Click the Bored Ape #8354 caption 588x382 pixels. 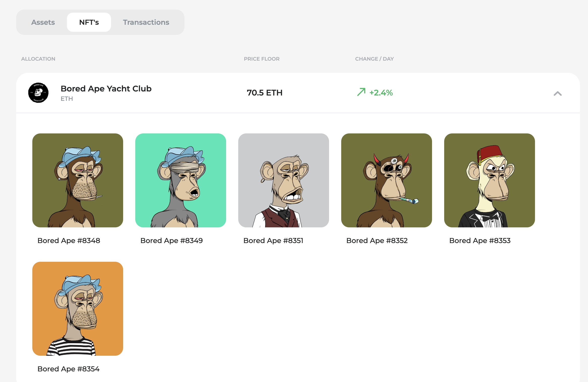(x=69, y=369)
